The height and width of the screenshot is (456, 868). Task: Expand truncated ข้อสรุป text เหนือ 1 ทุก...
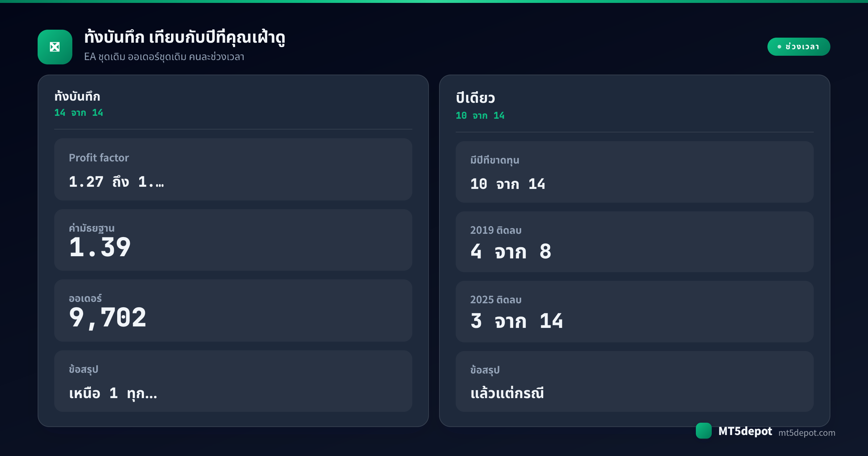coord(113,393)
